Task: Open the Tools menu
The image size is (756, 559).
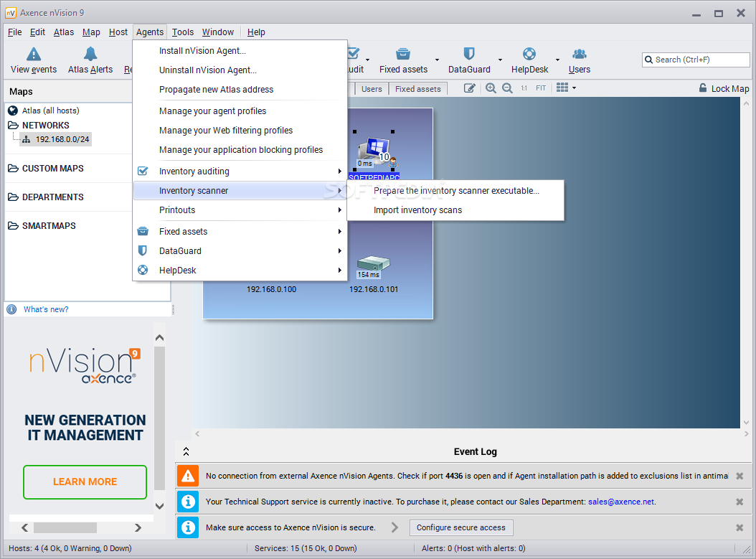Action: (x=183, y=32)
